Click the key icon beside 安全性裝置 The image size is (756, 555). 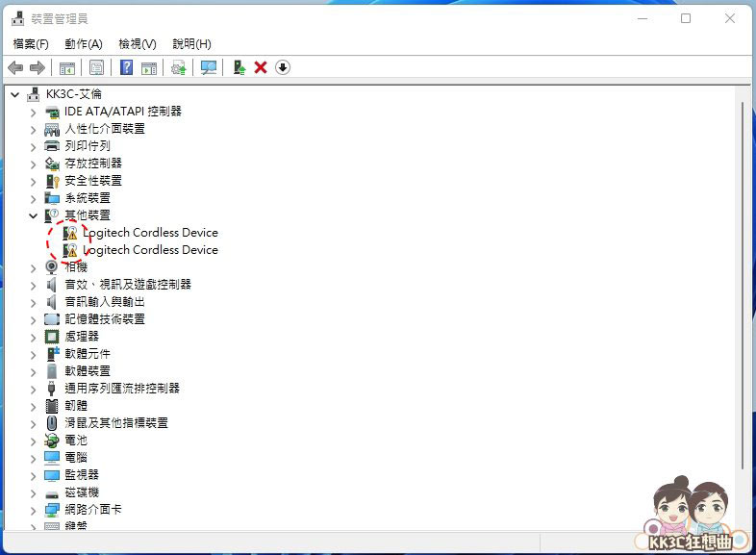(52, 181)
